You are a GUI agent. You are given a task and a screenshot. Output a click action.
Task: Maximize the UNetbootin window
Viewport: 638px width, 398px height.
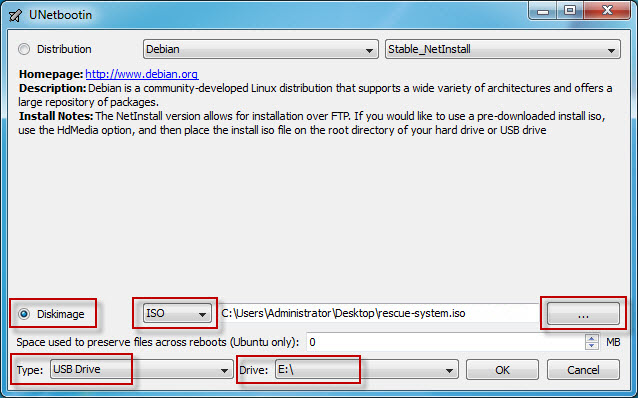tap(570, 11)
